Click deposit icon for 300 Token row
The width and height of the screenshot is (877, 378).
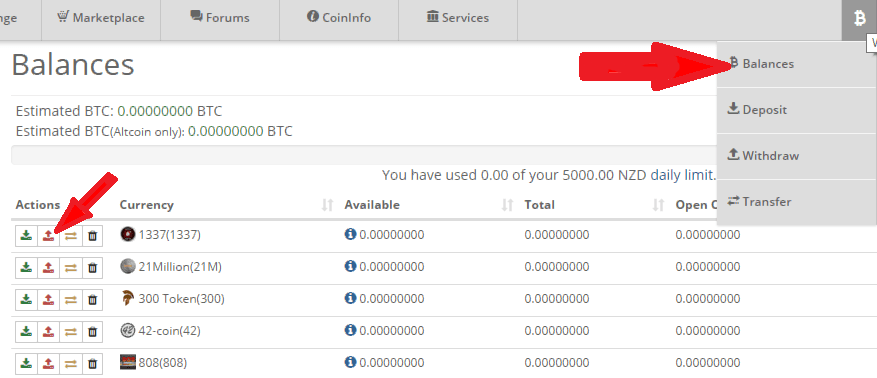26,300
